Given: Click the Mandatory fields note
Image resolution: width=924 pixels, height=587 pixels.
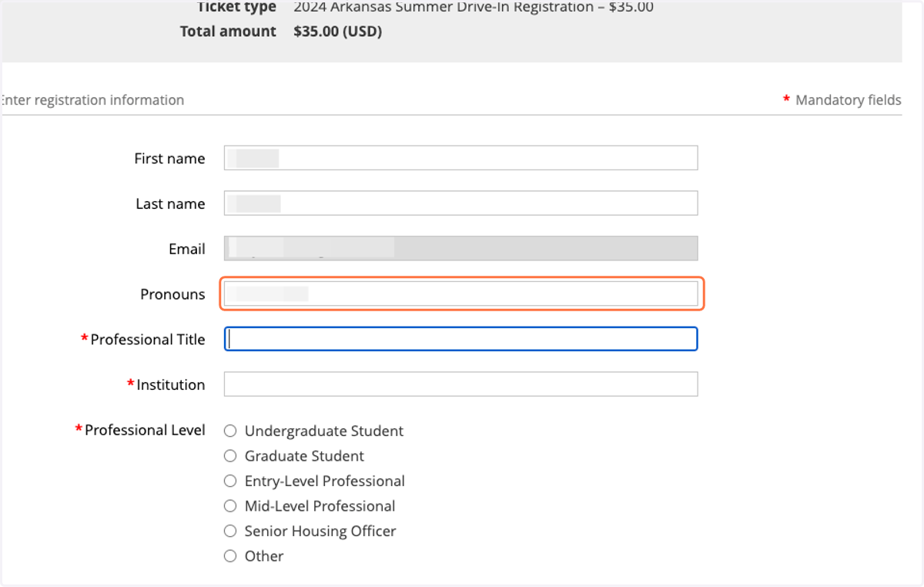Looking at the screenshot, I should [x=842, y=100].
